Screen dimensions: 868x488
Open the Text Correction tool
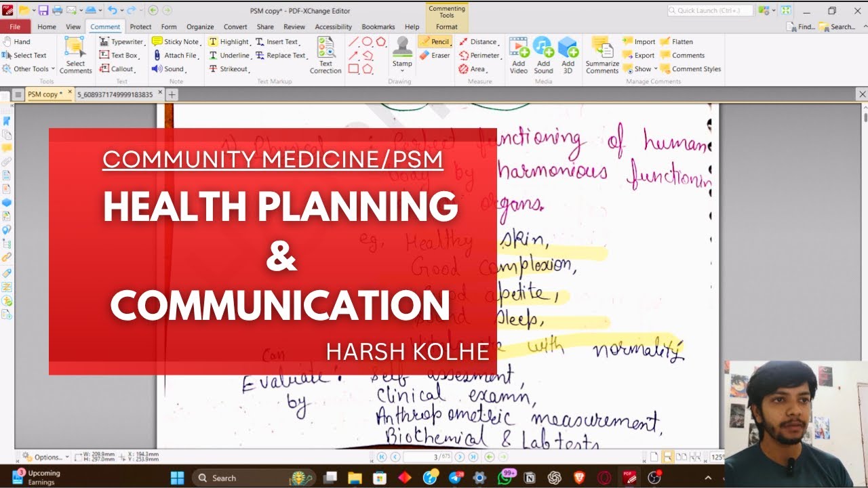tap(325, 55)
